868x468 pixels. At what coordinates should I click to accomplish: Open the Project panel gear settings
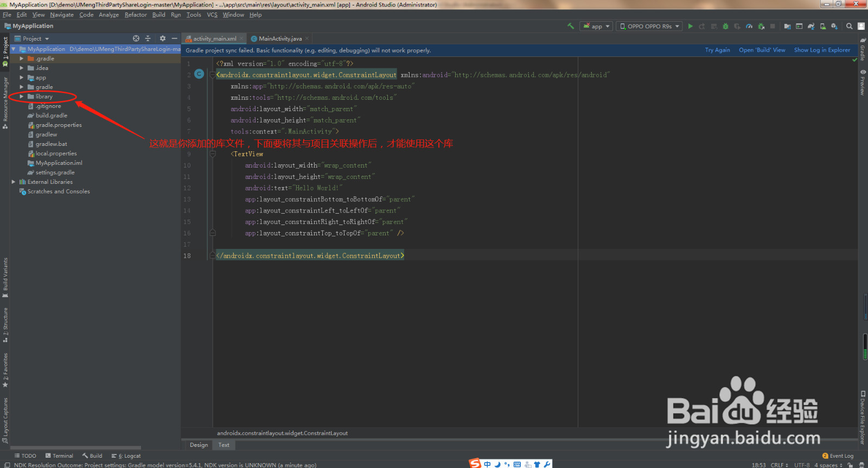point(163,39)
